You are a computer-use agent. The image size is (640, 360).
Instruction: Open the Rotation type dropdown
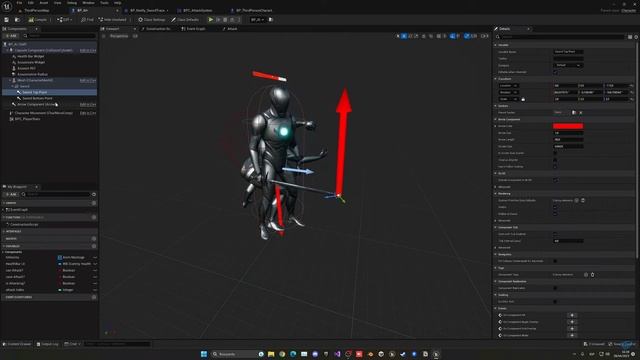click(509, 92)
